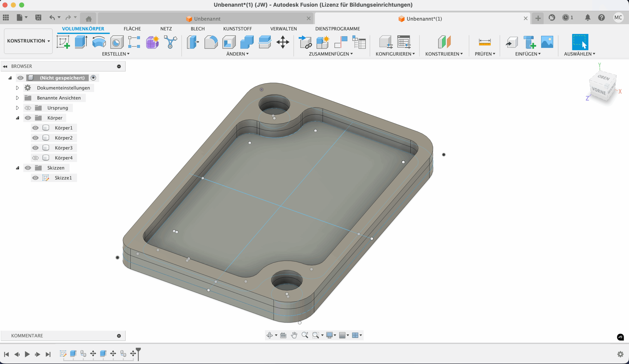Collapse the Skizzen folder

point(17,168)
